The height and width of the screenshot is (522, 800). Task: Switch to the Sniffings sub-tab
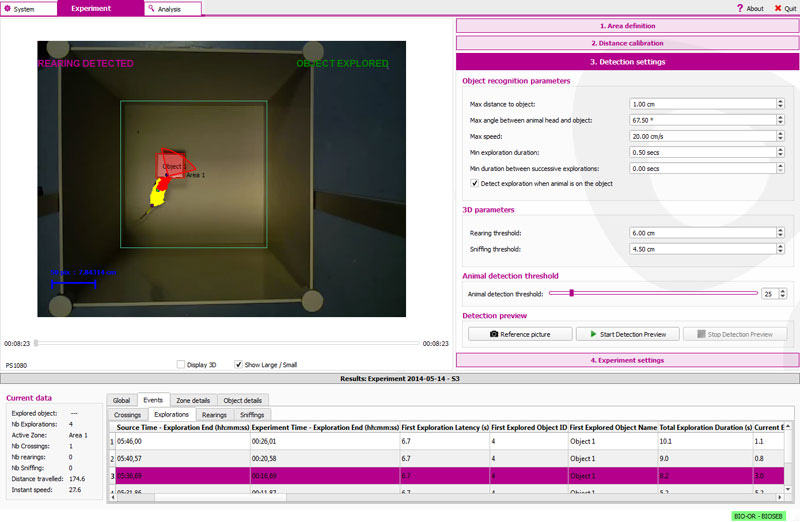[253, 415]
